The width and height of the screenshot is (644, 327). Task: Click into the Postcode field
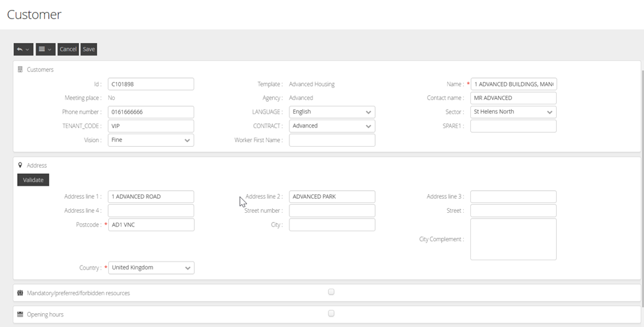point(151,225)
